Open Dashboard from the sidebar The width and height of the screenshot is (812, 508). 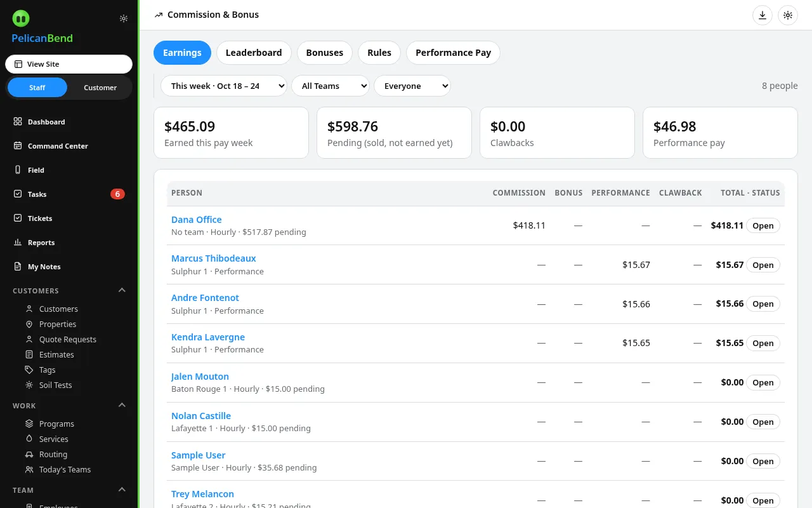pos(69,122)
